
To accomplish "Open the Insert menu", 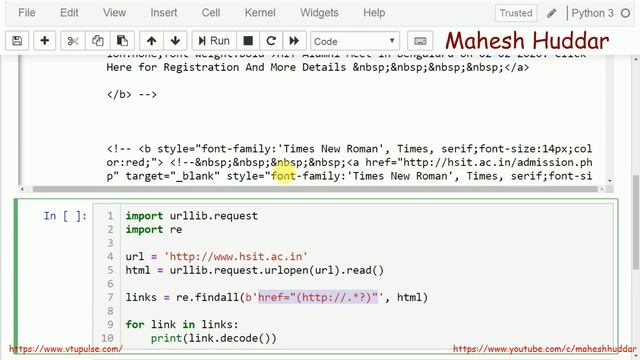I will coord(164,13).
